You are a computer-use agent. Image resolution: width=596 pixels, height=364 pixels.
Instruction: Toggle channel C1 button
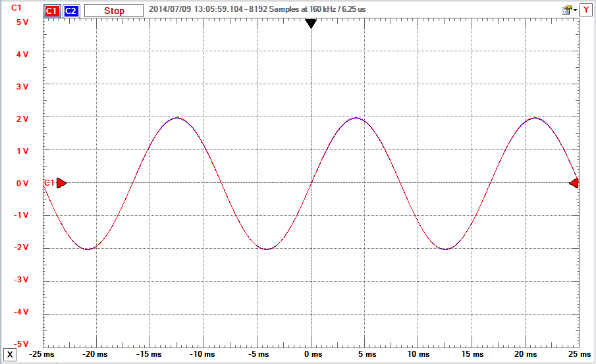[x=51, y=11]
